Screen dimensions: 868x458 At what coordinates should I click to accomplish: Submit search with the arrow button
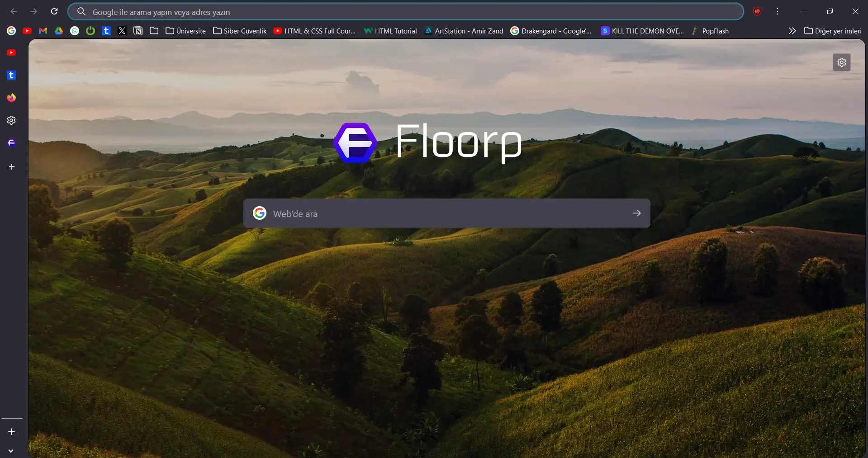coord(637,213)
